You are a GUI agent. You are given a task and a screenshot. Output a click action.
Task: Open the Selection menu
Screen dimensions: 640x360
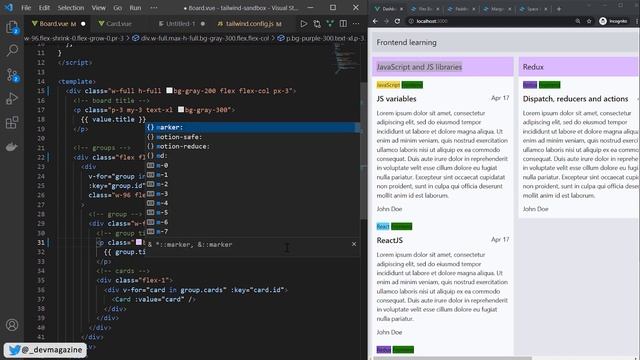point(71,8)
